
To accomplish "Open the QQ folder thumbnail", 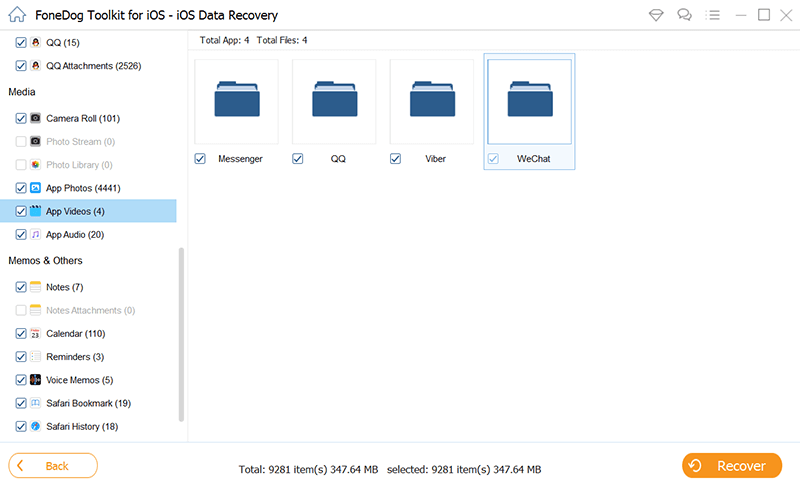I will [334, 102].
